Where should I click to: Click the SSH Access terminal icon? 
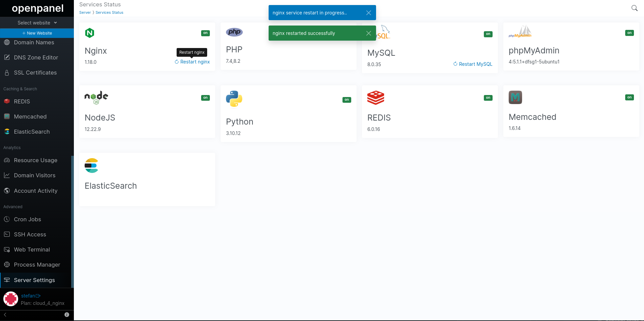click(x=7, y=234)
